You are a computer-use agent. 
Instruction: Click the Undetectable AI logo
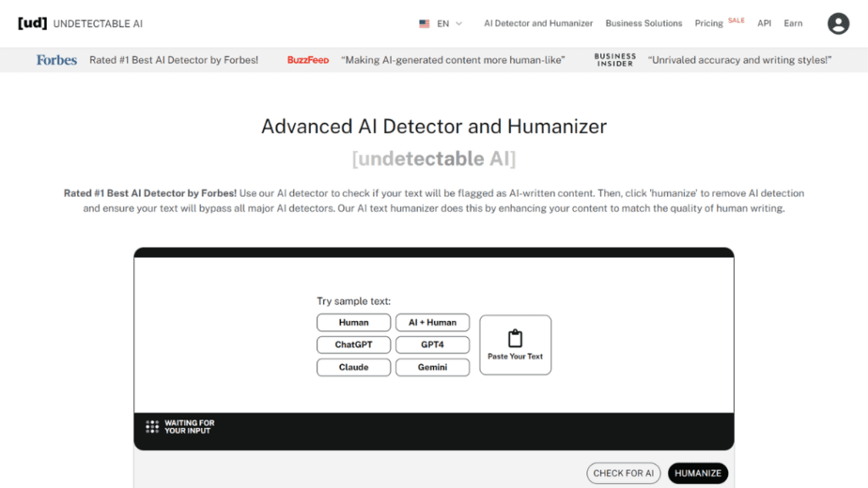click(x=81, y=24)
